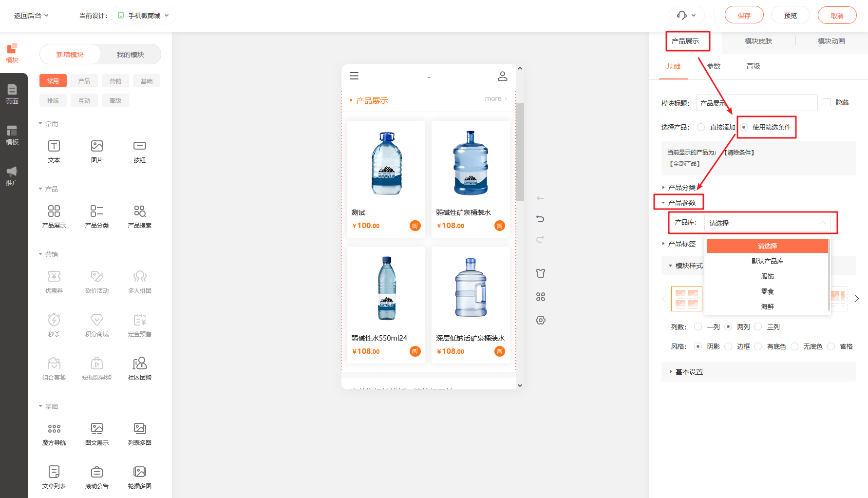
Task: Choose 零食 from product library list
Action: (x=767, y=291)
